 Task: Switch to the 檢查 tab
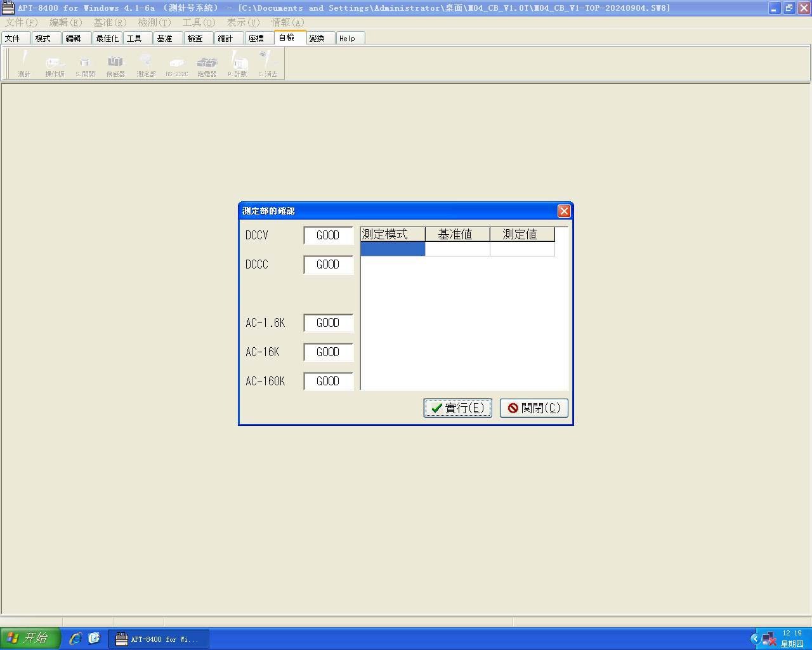click(199, 38)
